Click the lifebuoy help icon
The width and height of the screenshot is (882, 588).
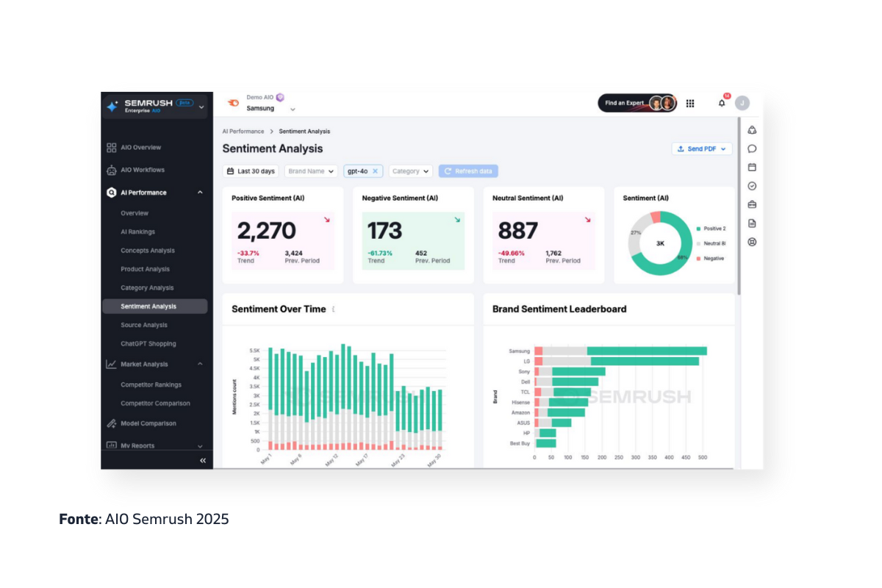(752, 242)
